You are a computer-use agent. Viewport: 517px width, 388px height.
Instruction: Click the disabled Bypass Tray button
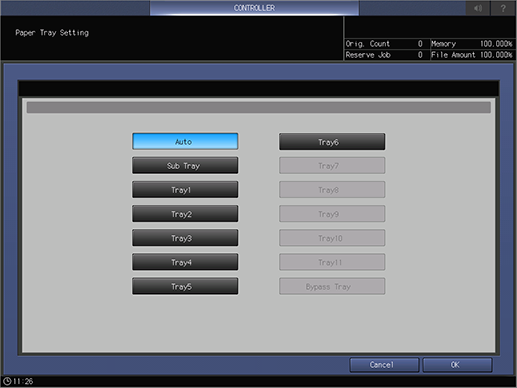click(332, 286)
